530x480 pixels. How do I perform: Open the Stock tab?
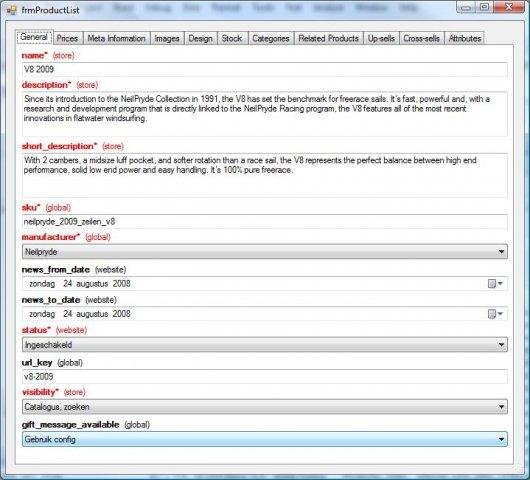click(x=232, y=39)
